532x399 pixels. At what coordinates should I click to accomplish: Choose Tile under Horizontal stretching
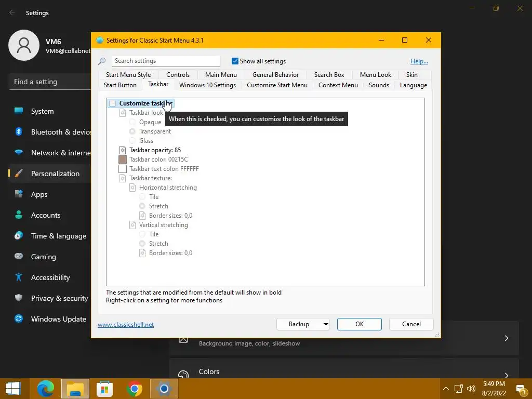click(142, 197)
